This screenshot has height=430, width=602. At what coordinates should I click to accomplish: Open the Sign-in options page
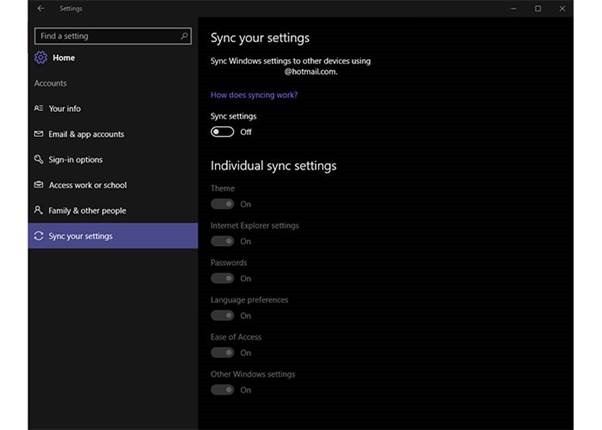coord(76,160)
